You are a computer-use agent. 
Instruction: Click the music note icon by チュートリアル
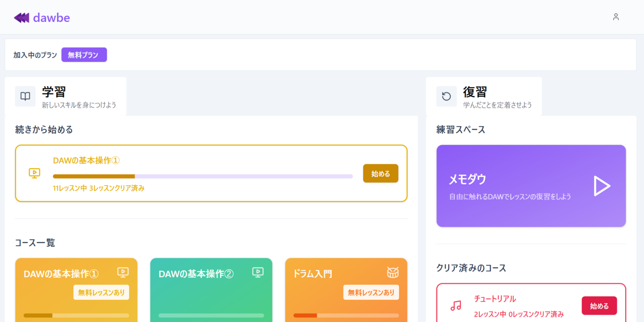click(456, 305)
